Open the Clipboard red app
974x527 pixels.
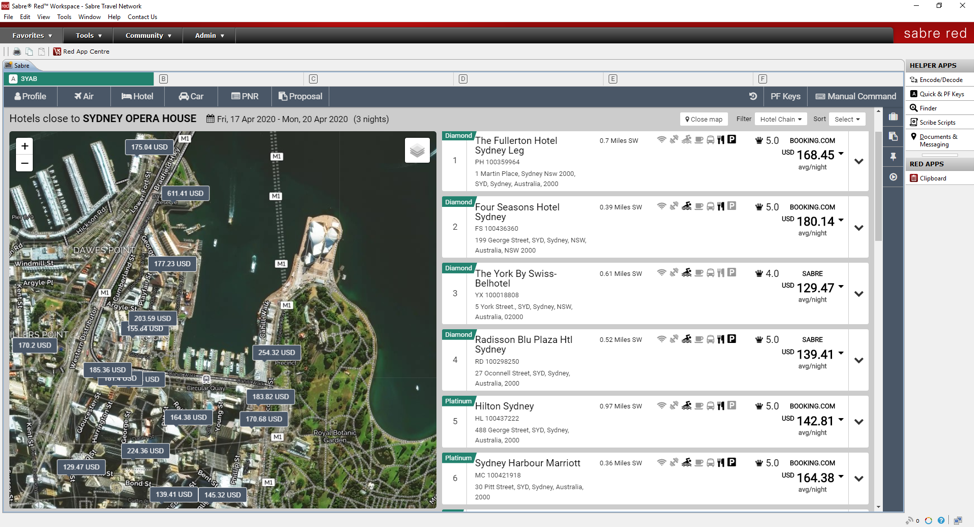[928, 178]
